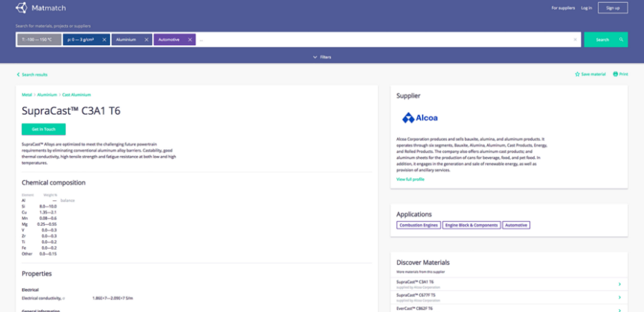Click the Save material text link
This screenshot has height=312, width=644.
[594, 74]
